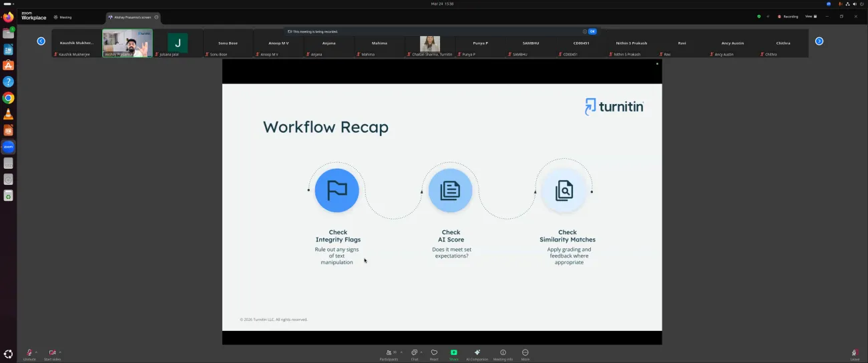Screen dimensions: 868x363
Task: Open the More options ellipsis
Action: 525,353
